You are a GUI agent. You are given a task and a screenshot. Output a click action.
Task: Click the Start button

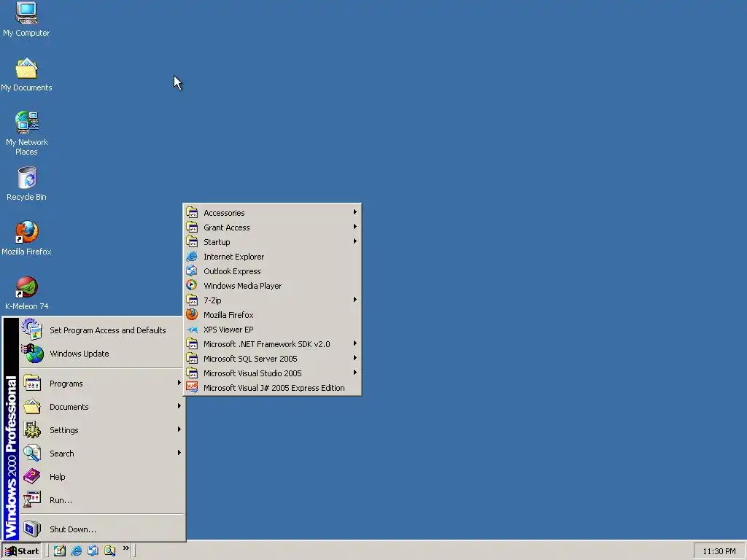coord(23,551)
